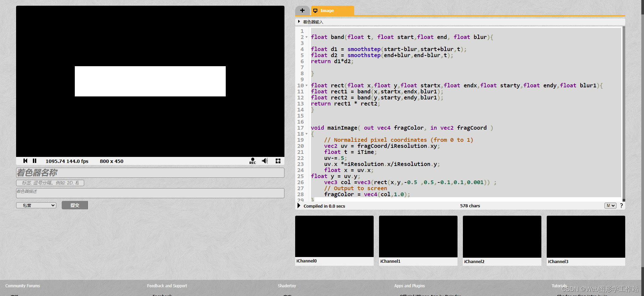
Task: Place cursor on 'uv-=.5;' line
Action: [335, 158]
